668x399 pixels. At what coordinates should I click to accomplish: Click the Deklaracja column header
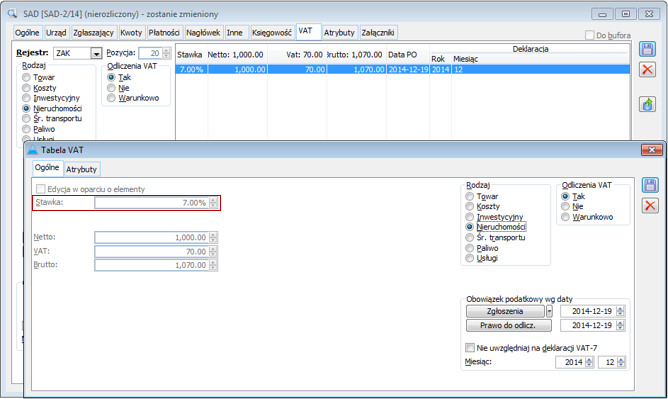click(530, 49)
